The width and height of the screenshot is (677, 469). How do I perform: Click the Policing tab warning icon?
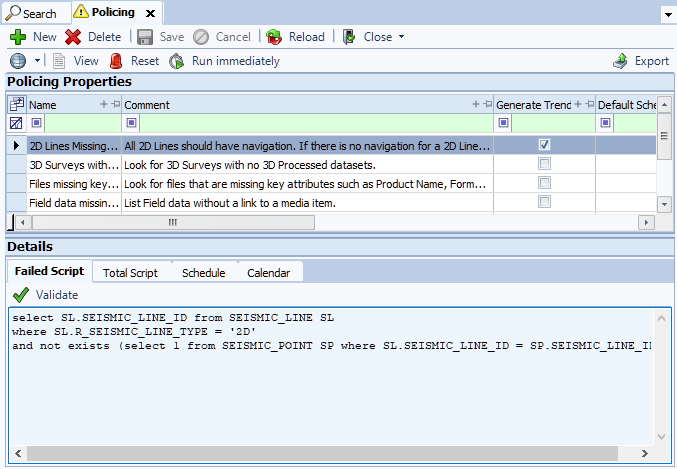81,12
